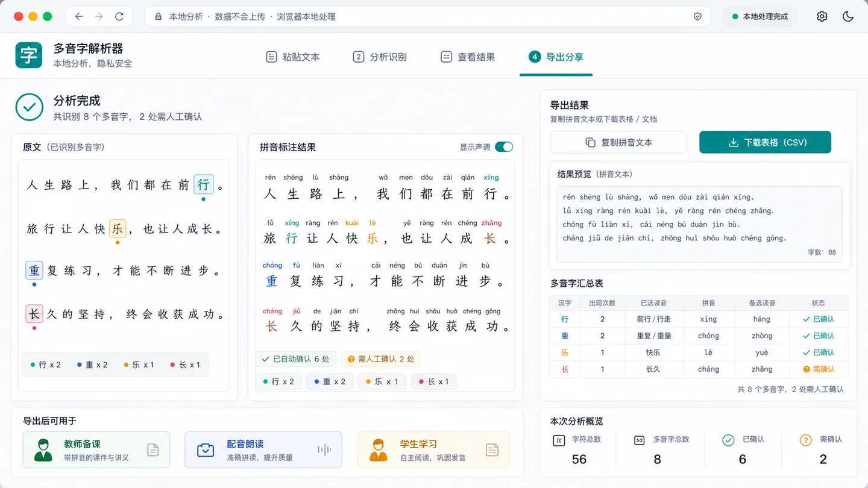Reload the page with the refresh icon
Screen dimensions: 868x488
click(119, 17)
